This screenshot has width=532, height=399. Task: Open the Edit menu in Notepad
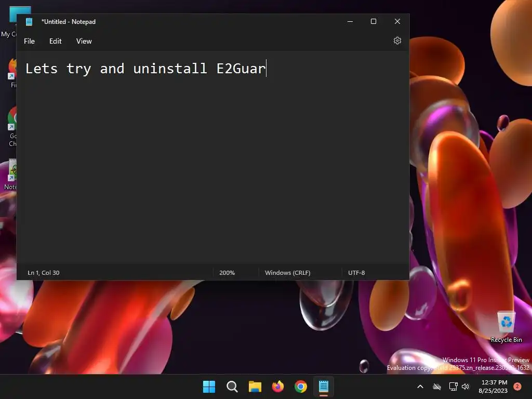pos(55,41)
